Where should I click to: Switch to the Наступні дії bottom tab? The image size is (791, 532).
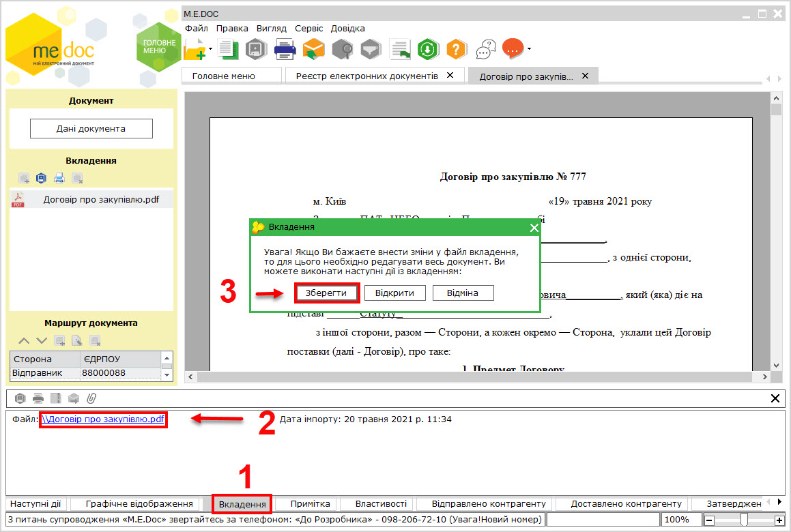(35, 504)
